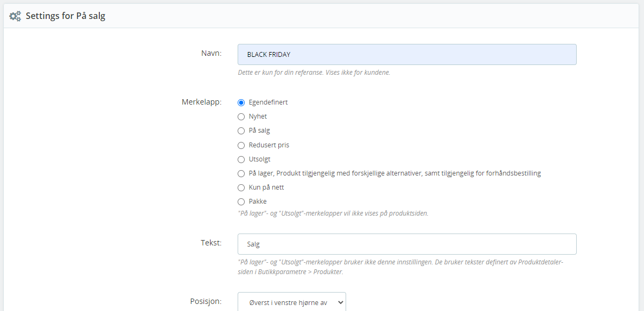
Task: Click the Settings for På salg heading
Action: pos(66,16)
